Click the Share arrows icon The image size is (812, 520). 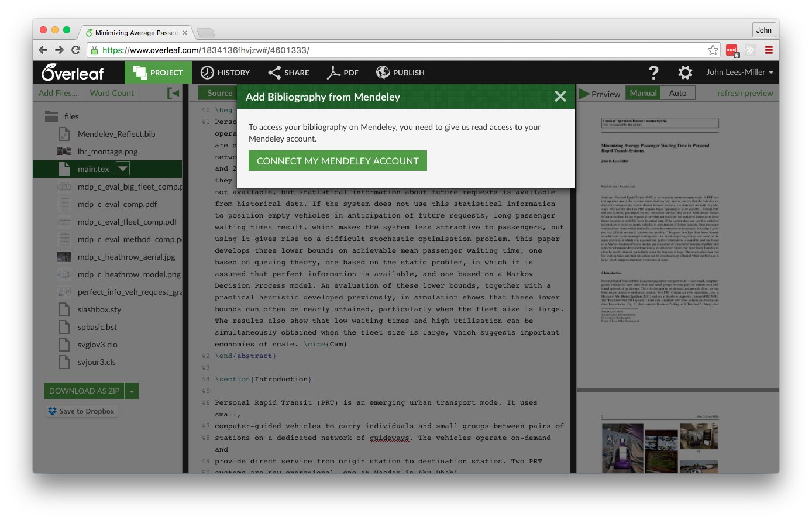274,73
